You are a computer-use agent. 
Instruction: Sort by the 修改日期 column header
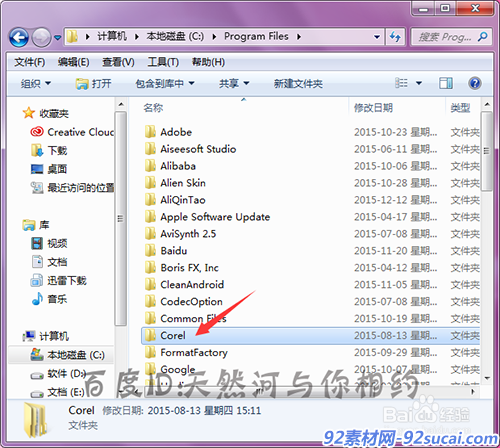click(x=373, y=108)
